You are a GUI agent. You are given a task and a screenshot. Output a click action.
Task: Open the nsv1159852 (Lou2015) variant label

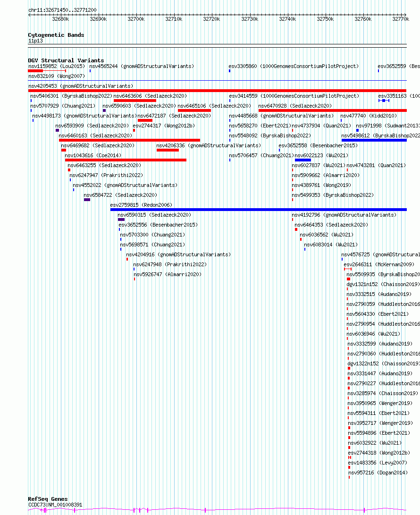57,66
